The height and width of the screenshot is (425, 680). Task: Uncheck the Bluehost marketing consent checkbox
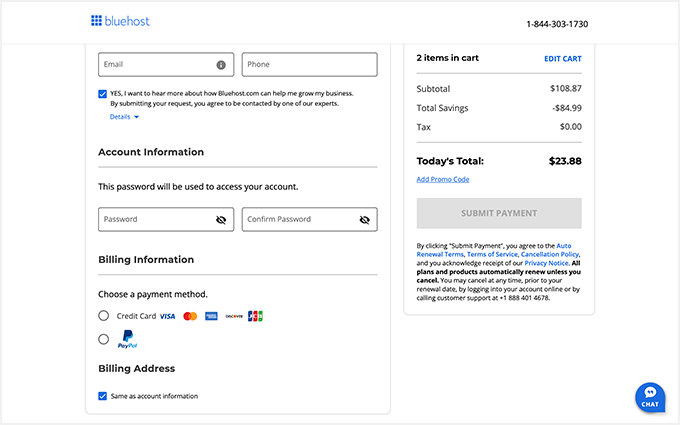(x=103, y=94)
